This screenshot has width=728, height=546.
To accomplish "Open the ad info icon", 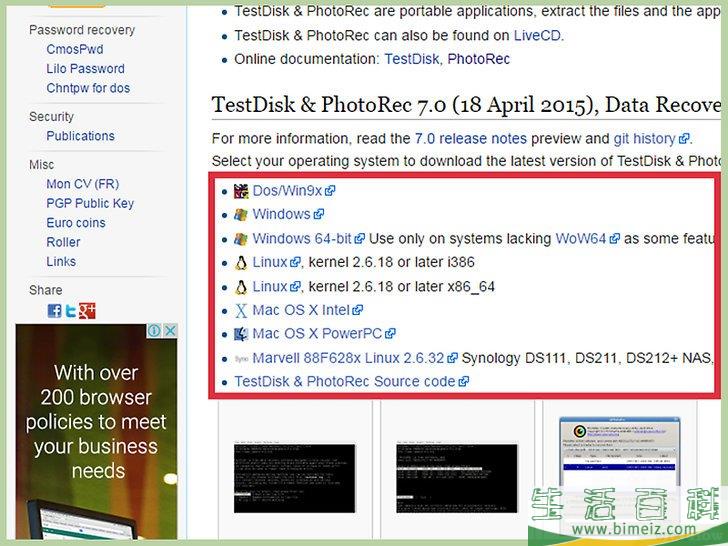I will (155, 330).
